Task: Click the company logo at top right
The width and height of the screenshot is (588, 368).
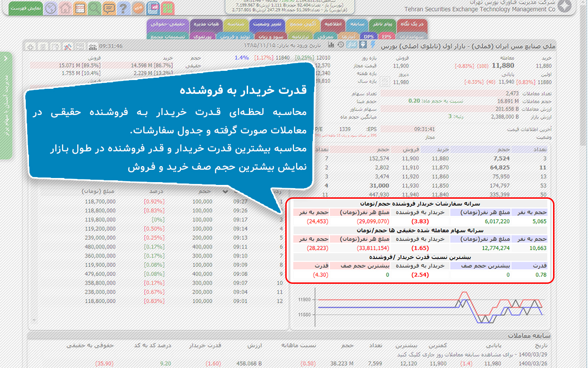Action: click(x=564, y=6)
